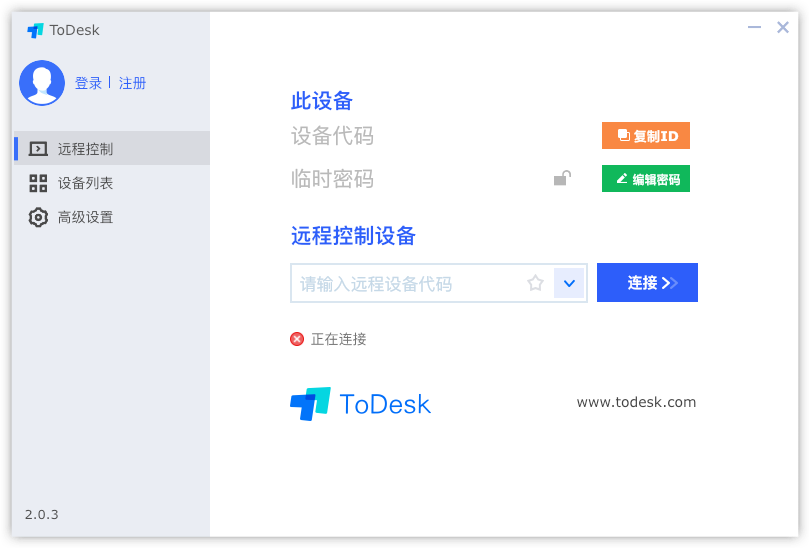The image size is (809, 548).
Task: Open the 高级设置 sidebar tab
Action: [111, 217]
